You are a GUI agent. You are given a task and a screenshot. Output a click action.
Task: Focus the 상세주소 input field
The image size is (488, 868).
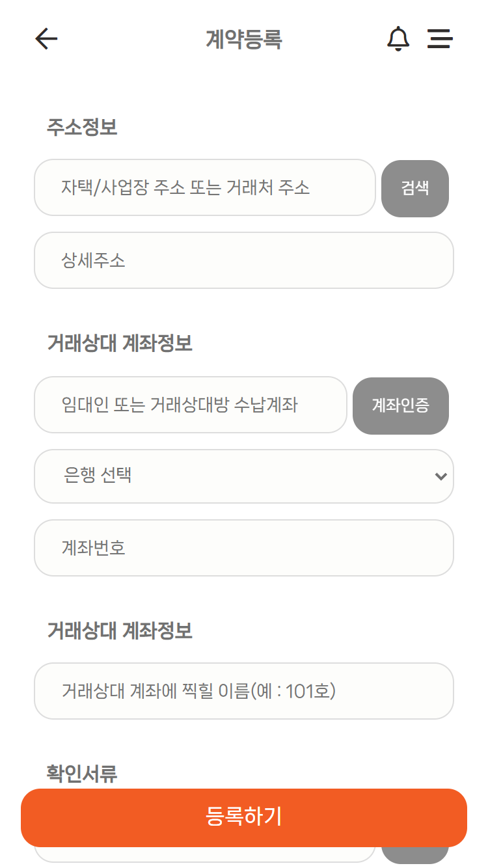coord(243,260)
